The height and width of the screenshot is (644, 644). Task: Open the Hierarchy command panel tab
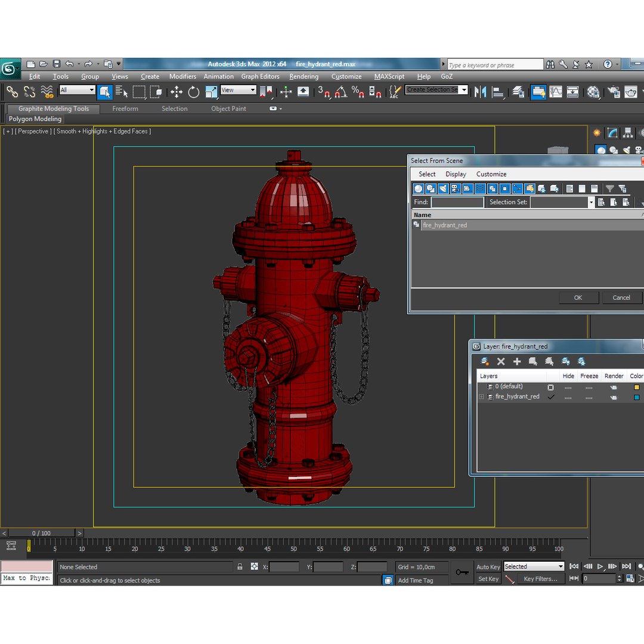tap(627, 132)
